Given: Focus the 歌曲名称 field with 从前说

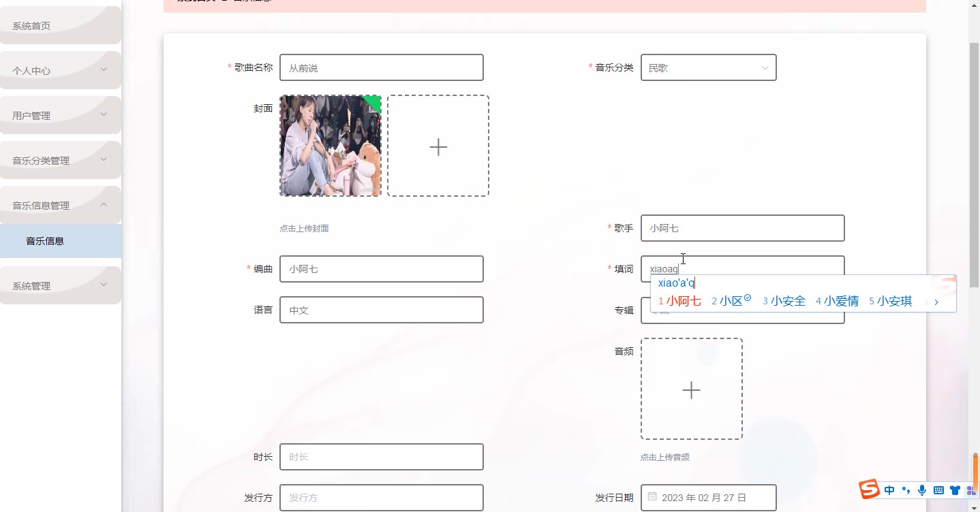Looking at the screenshot, I should (382, 67).
